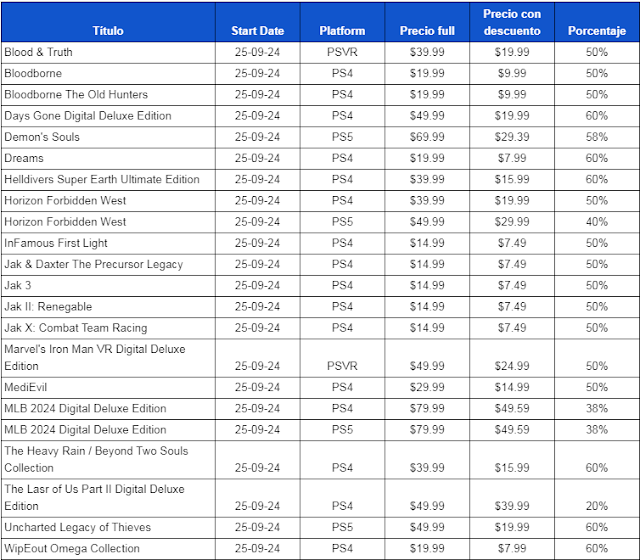Click the MediEvil title cell
Viewport: 640px width, 560px height.
(108, 387)
